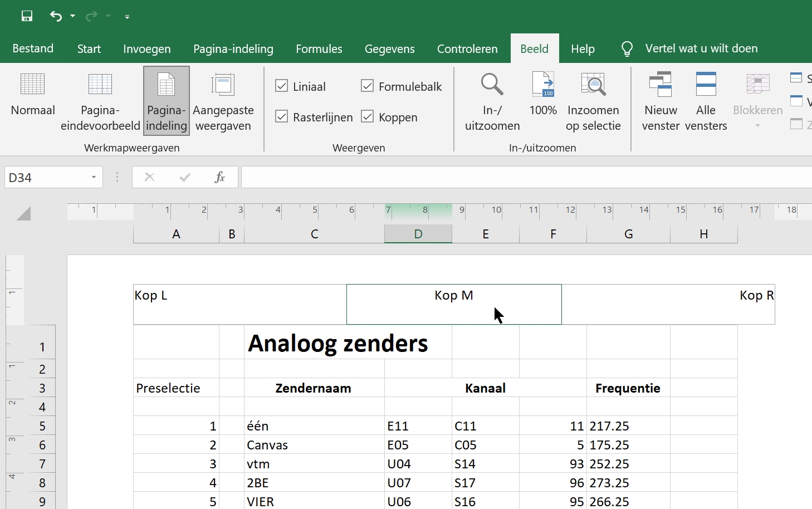Open Pagina-eindevoorbeeld view
This screenshot has width=812, height=509.
pos(100,100)
